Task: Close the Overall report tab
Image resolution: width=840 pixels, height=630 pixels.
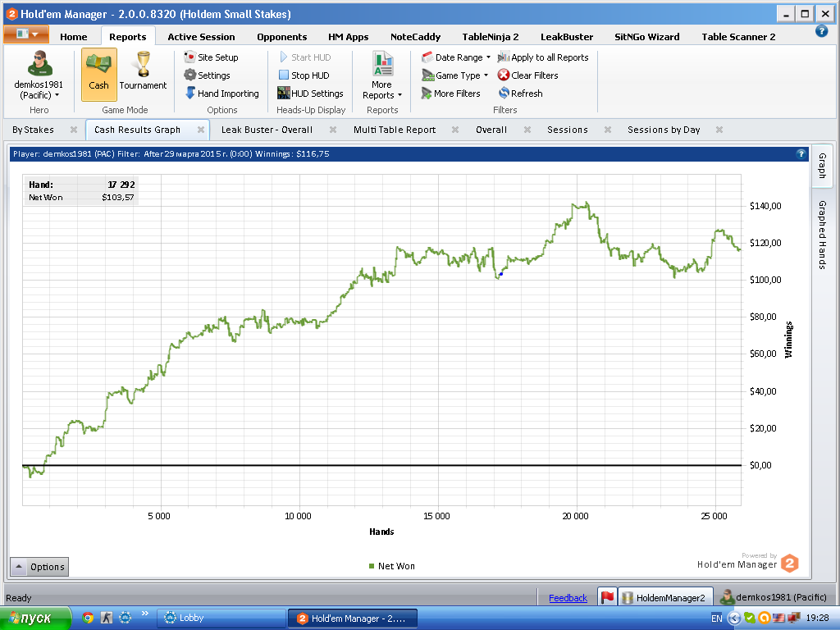Action: (527, 130)
